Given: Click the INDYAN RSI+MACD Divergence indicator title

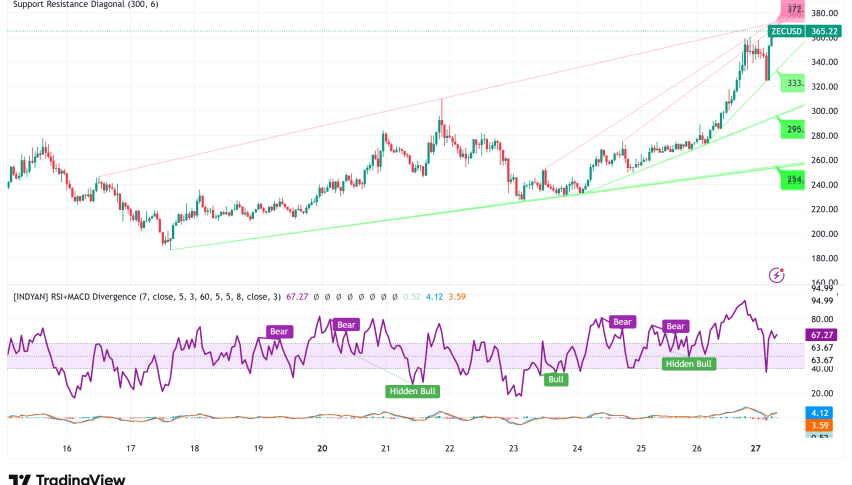Looking at the screenshot, I should (150, 296).
